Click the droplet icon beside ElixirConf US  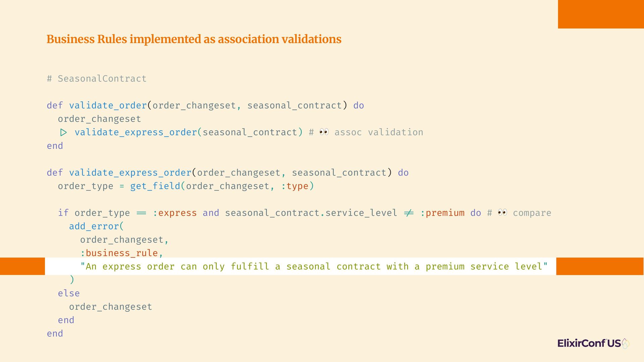coord(626,343)
